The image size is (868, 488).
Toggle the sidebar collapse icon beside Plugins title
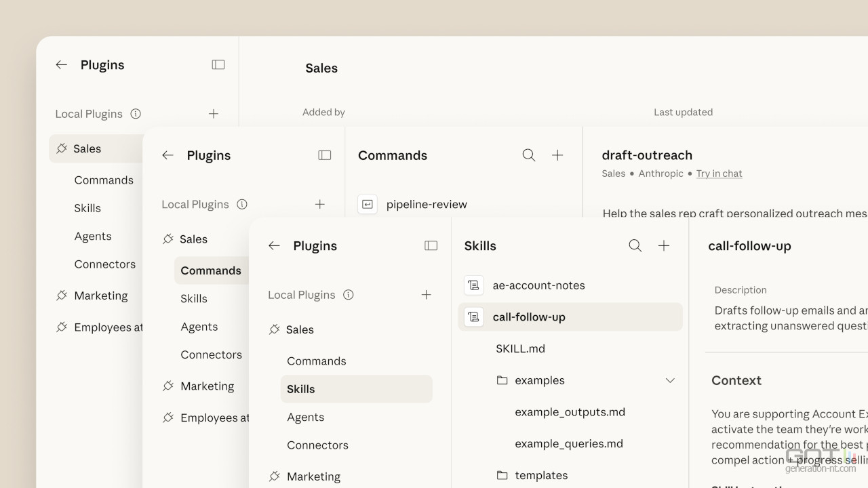431,245
